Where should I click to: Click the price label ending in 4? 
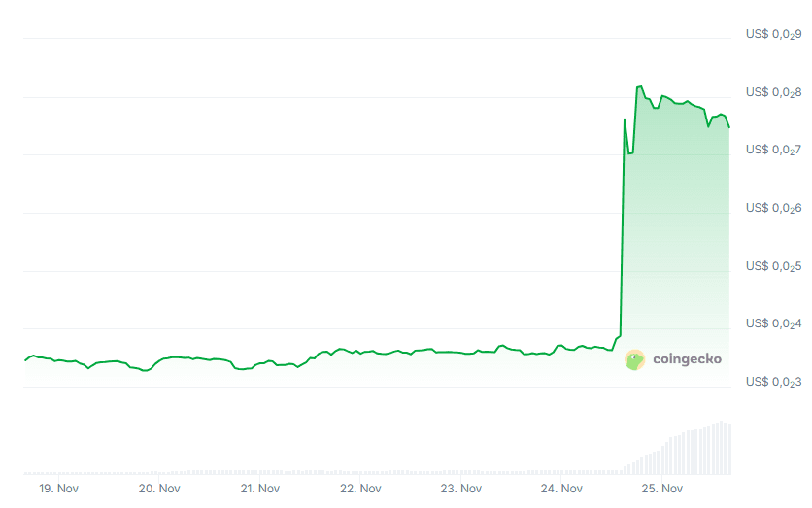click(773, 323)
